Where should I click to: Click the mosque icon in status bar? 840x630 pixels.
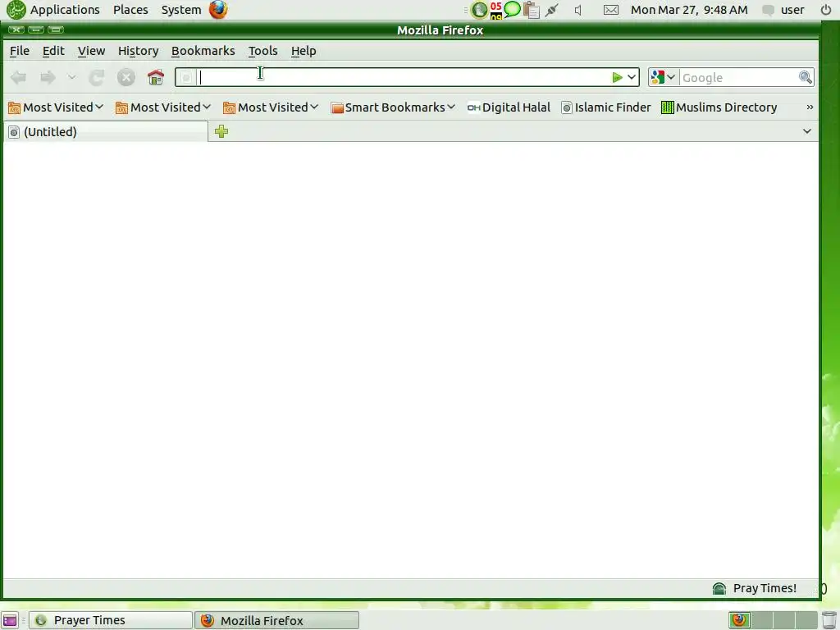tap(719, 589)
